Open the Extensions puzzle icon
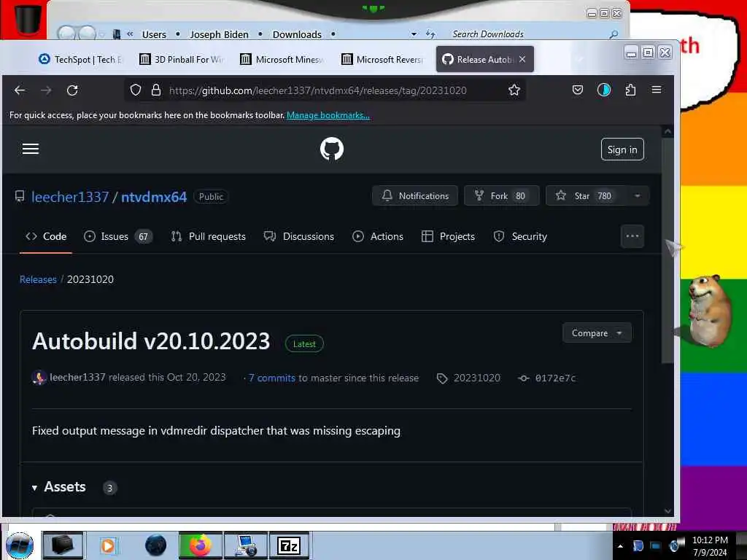747x560 pixels. pyautogui.click(x=630, y=90)
